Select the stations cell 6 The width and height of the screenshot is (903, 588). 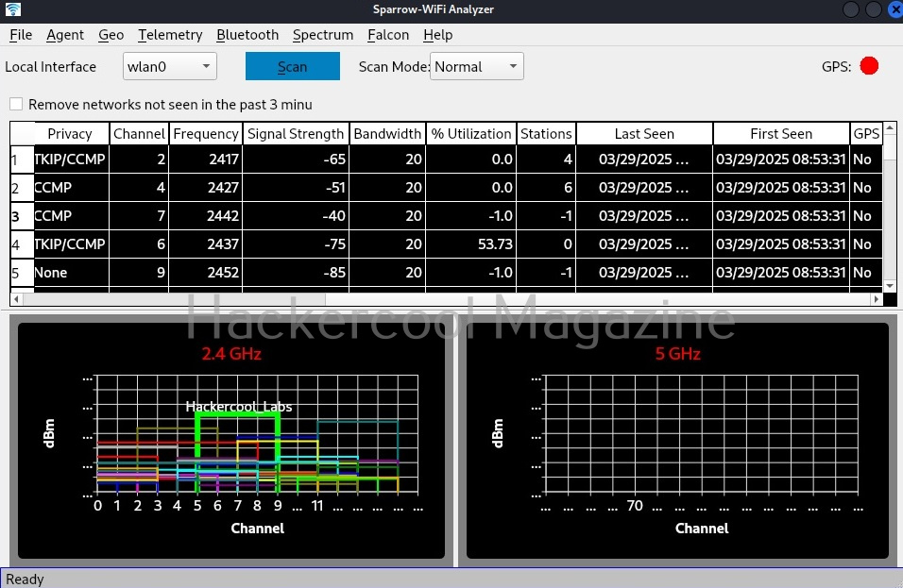pyautogui.click(x=546, y=188)
